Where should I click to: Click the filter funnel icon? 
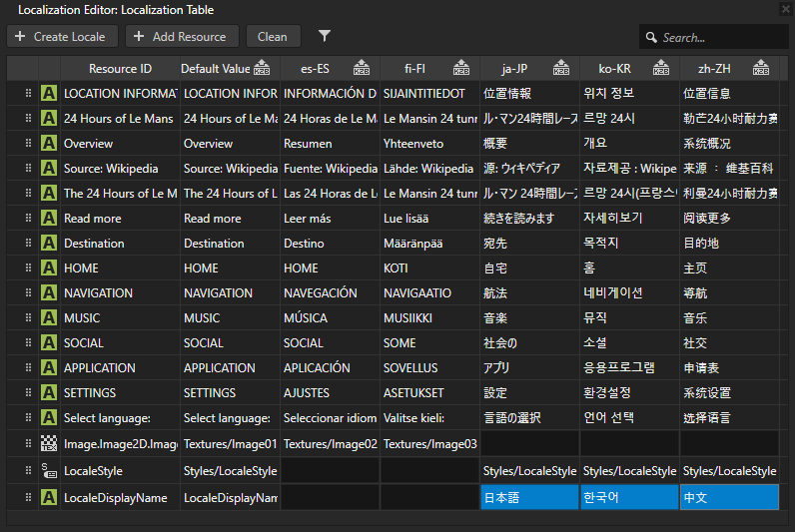pyautogui.click(x=325, y=37)
